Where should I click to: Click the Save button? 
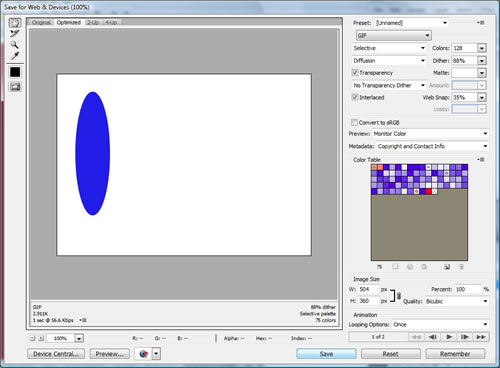coord(326,354)
